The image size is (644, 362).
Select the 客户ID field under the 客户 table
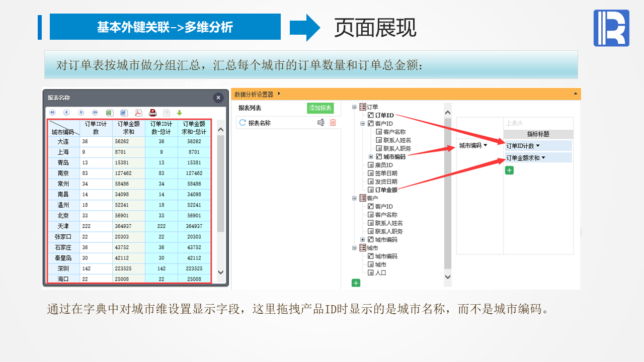384,207
